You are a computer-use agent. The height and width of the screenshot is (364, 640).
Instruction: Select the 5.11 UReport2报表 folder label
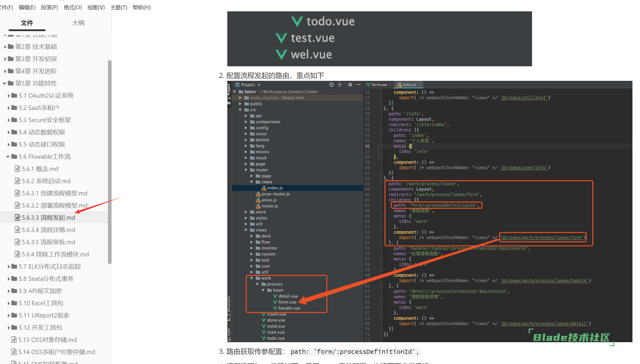pyautogui.click(x=44, y=315)
